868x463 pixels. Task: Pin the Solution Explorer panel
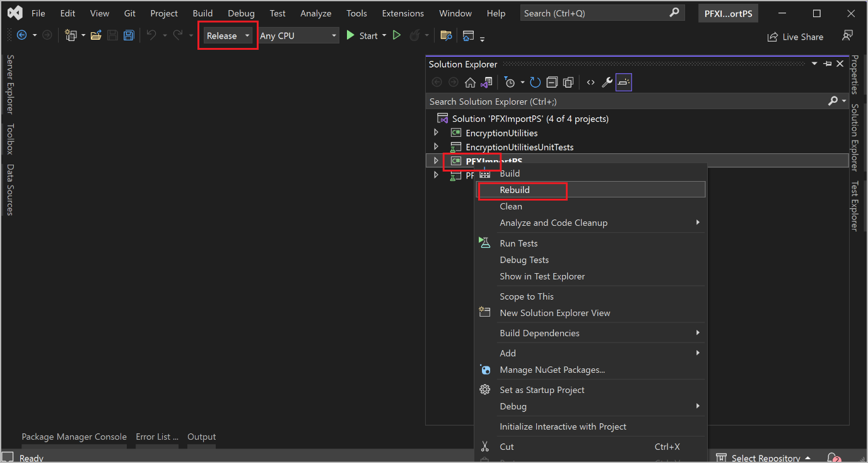(x=827, y=63)
